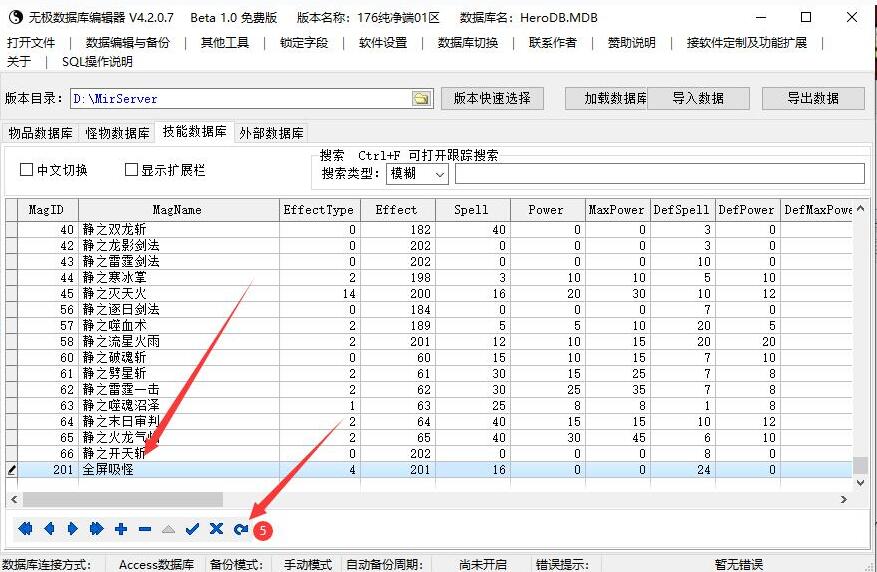Click the 版本快速选择 button
This screenshot has height=572, width=877.
point(492,98)
